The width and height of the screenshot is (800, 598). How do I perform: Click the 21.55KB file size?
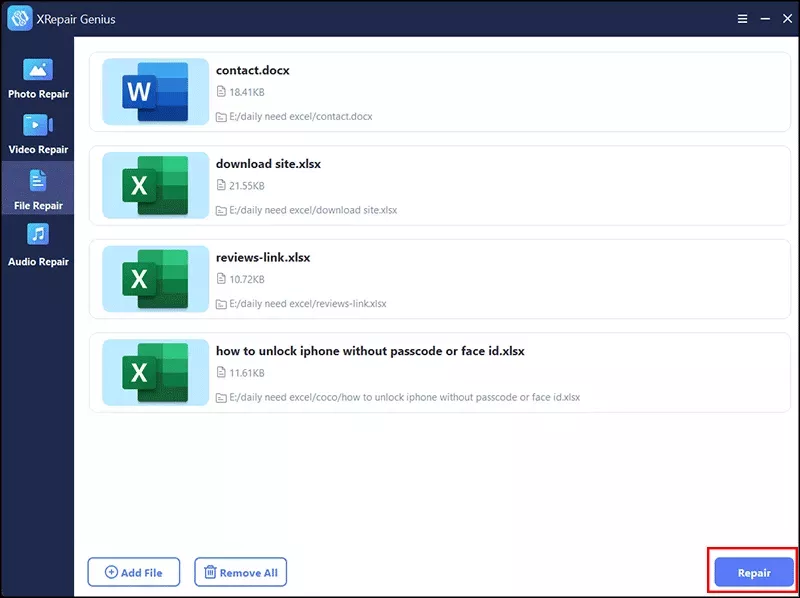tap(247, 186)
